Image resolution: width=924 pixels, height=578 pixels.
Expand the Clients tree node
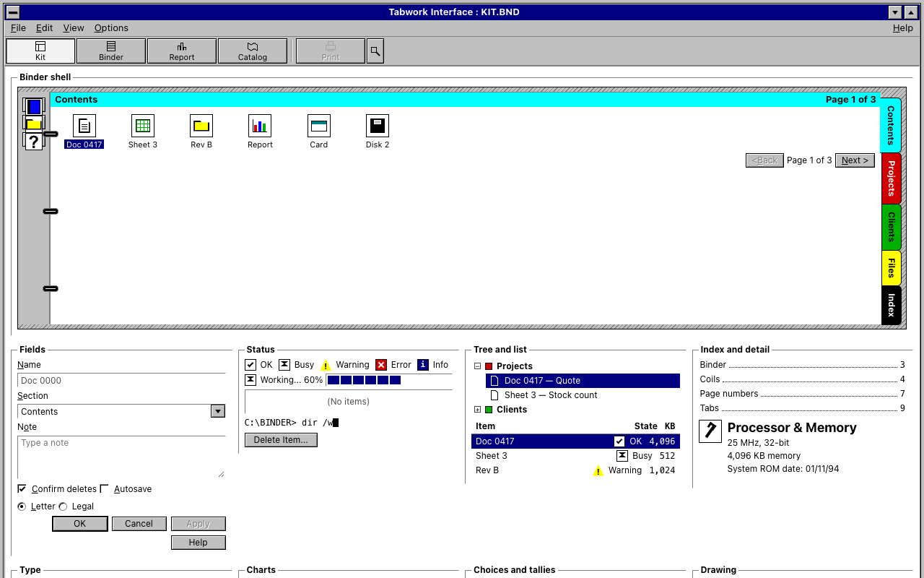(477, 410)
